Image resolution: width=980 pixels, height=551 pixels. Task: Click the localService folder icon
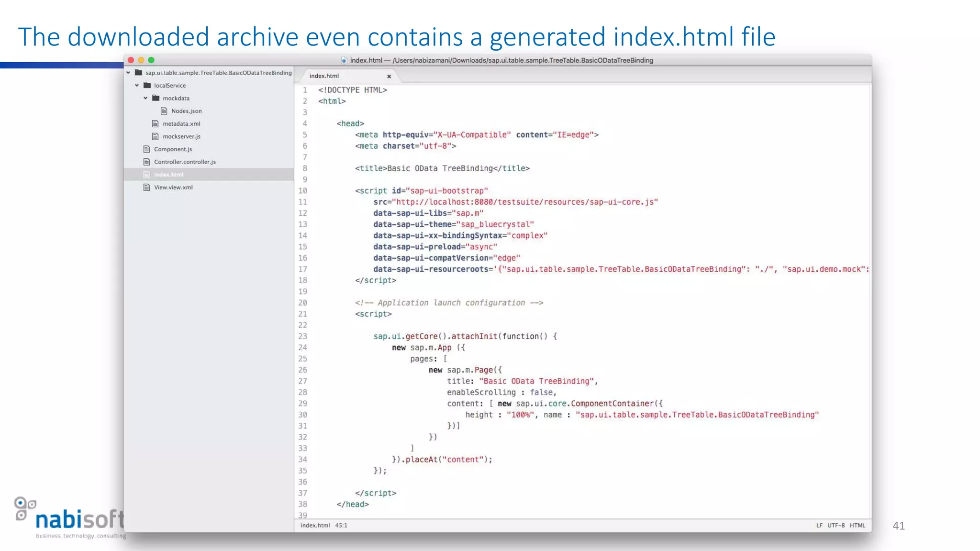pos(147,85)
